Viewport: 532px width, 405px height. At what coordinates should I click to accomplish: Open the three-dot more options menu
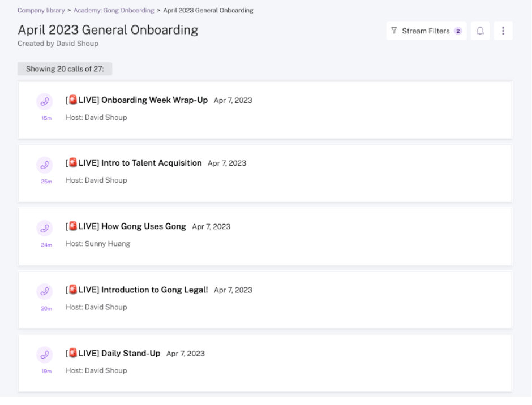click(503, 31)
